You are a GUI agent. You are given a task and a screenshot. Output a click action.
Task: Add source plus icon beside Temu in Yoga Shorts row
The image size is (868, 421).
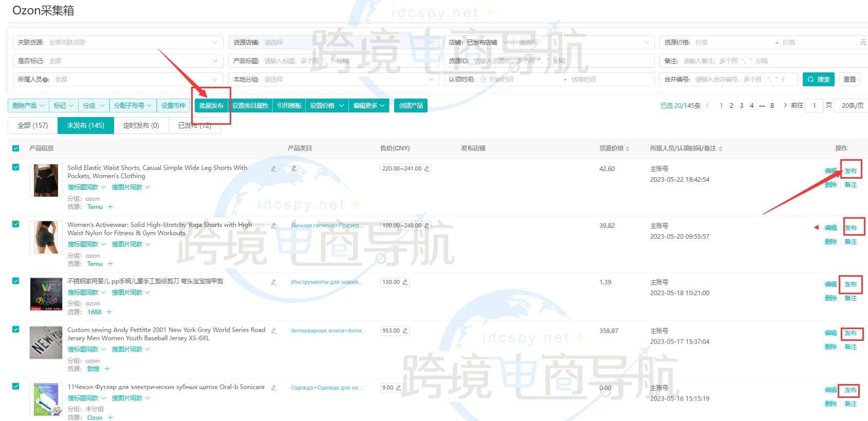[110, 264]
